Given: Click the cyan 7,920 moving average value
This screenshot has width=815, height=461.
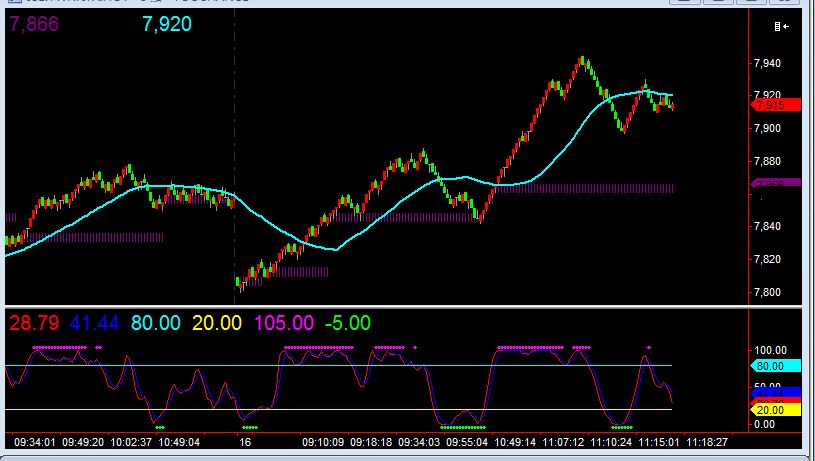Looking at the screenshot, I should click(x=167, y=24).
